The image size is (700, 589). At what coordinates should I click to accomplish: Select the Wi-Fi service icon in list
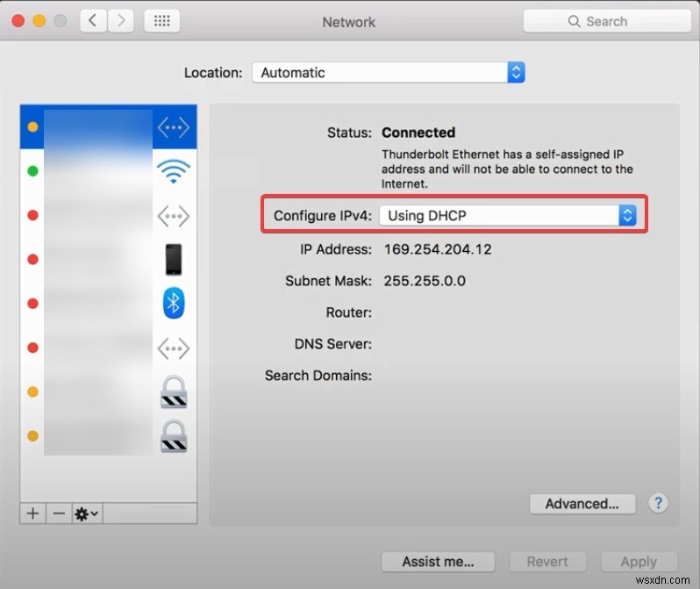[173, 171]
